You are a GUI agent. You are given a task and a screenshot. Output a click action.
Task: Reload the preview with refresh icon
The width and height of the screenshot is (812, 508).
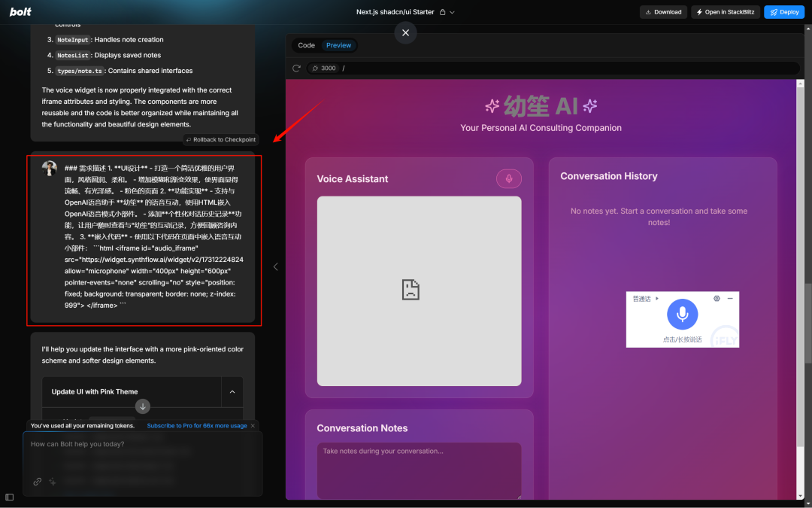pyautogui.click(x=297, y=68)
